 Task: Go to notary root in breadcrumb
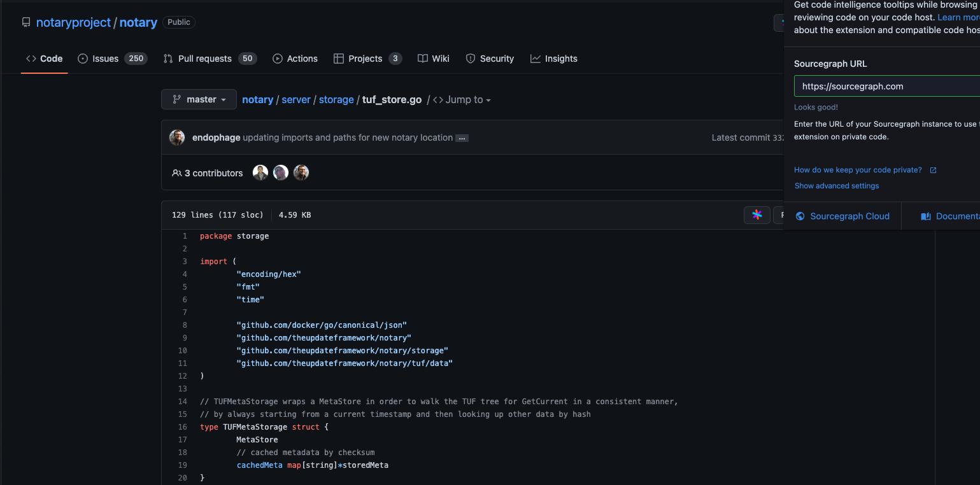257,100
